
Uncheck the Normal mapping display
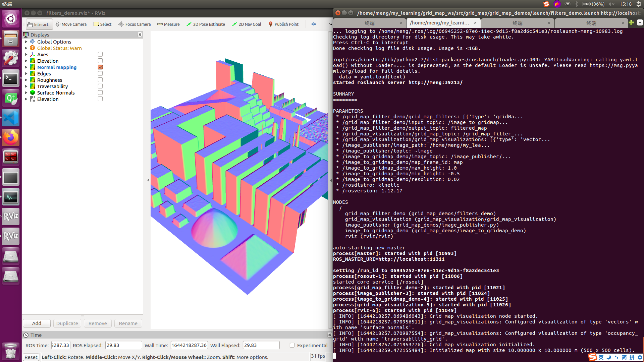point(100,67)
